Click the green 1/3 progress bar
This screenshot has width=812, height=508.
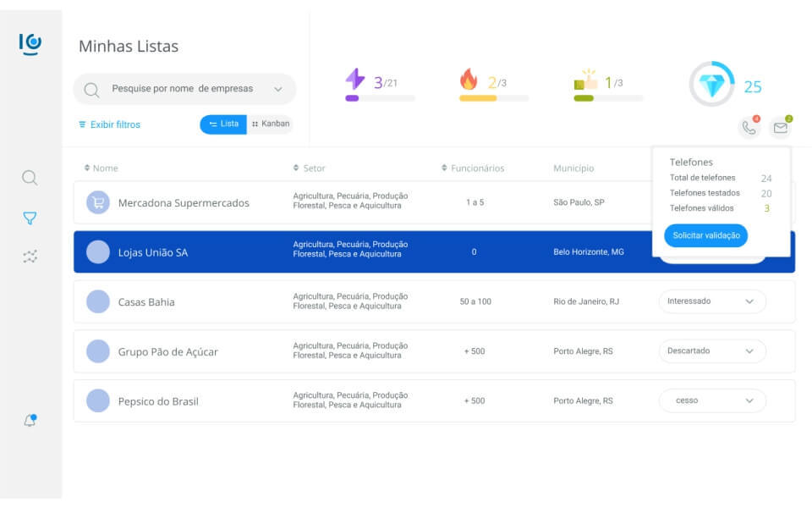(608, 98)
